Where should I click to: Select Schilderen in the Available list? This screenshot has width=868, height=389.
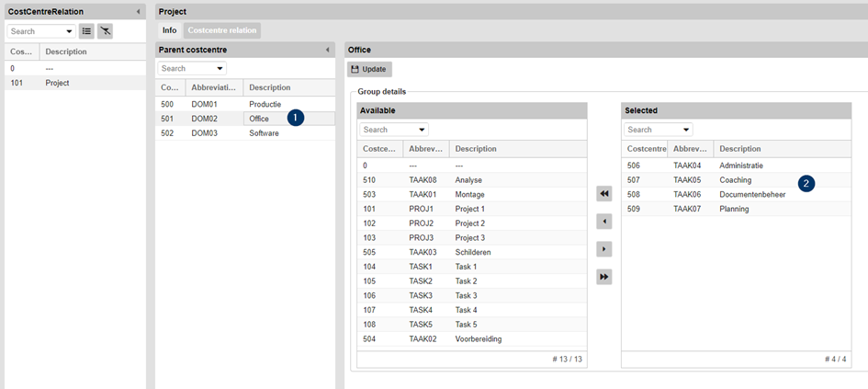point(475,252)
